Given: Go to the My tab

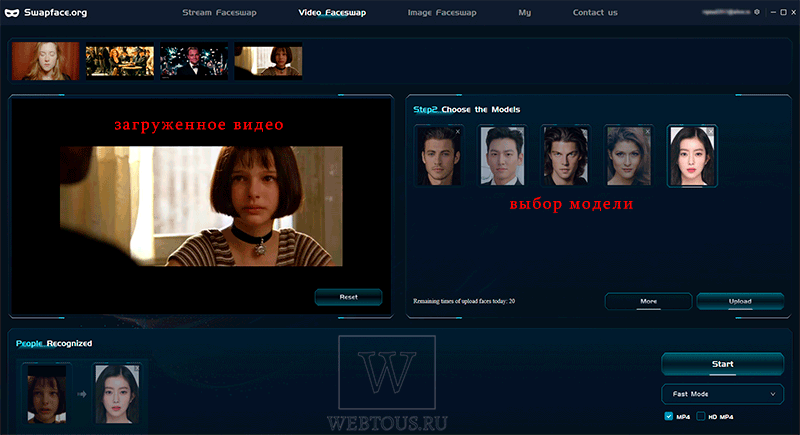Looking at the screenshot, I should [524, 12].
